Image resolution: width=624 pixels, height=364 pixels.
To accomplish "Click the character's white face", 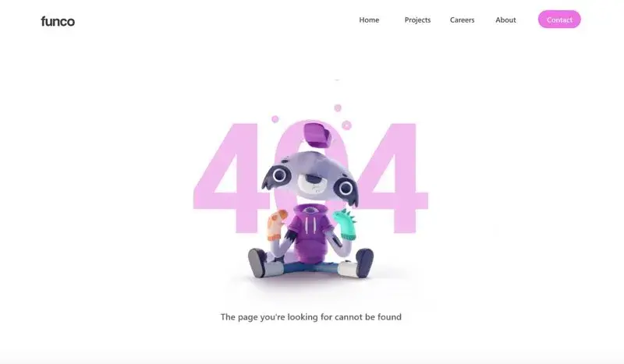I will coord(313,184).
